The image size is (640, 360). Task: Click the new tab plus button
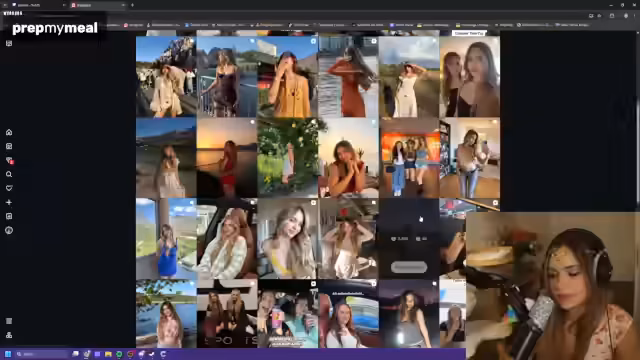pos(132,5)
